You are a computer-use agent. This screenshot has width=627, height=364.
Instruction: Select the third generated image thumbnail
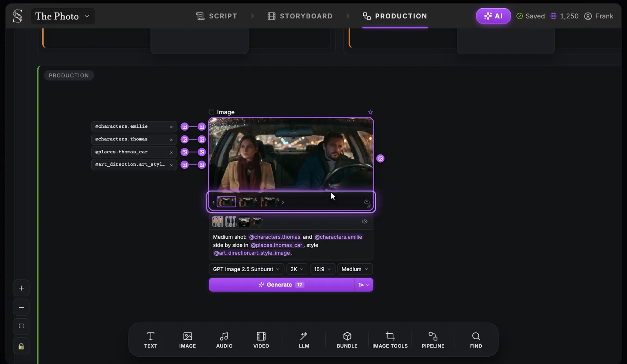coord(270,202)
